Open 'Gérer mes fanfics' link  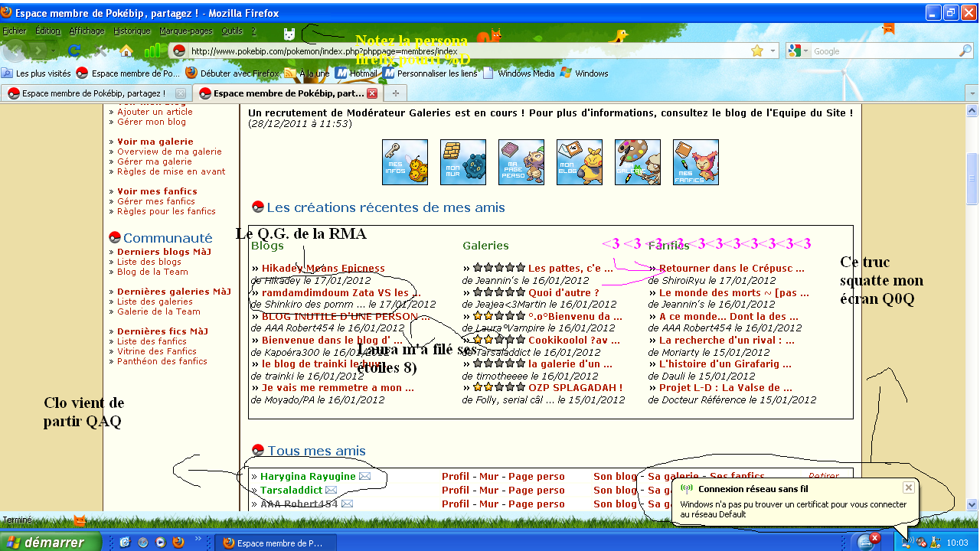tap(156, 201)
